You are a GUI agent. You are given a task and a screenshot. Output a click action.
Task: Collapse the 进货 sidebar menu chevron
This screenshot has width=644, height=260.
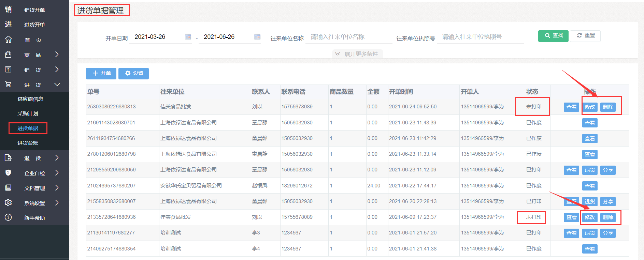pos(57,85)
